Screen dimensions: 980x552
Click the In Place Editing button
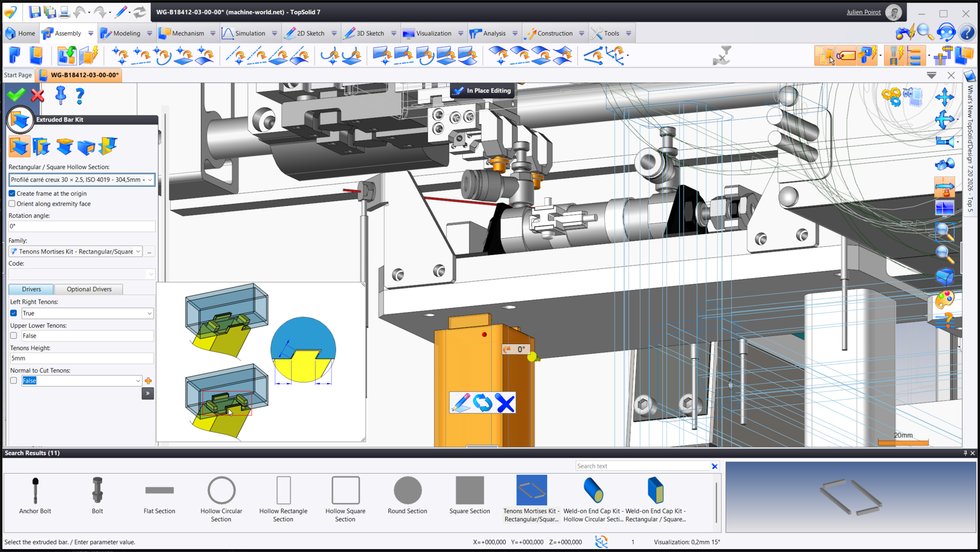(483, 90)
